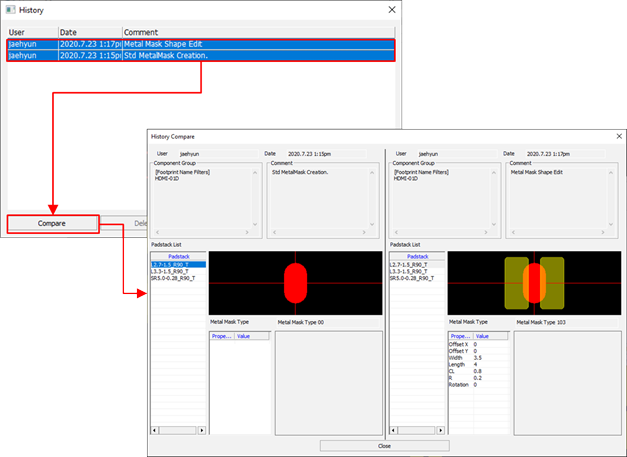This screenshot has height=457, width=627.
Task: Click the left Padstack column header
Action: [177, 256]
